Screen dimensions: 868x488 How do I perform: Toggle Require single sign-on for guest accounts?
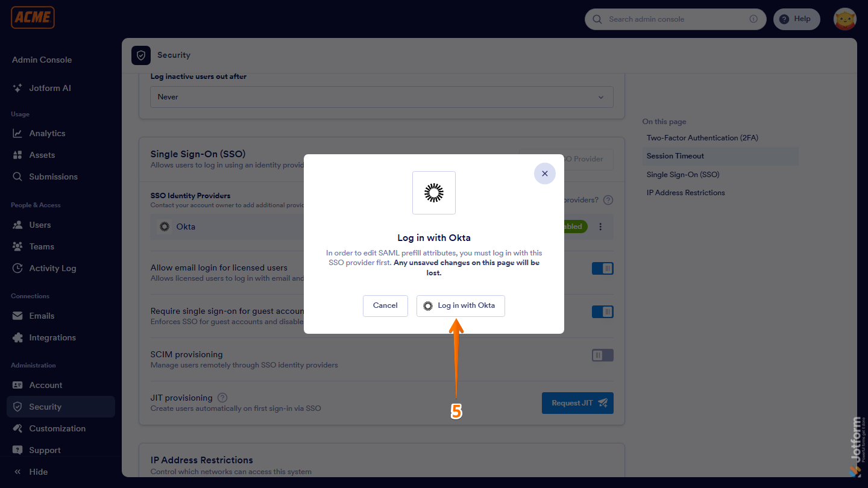pos(602,311)
